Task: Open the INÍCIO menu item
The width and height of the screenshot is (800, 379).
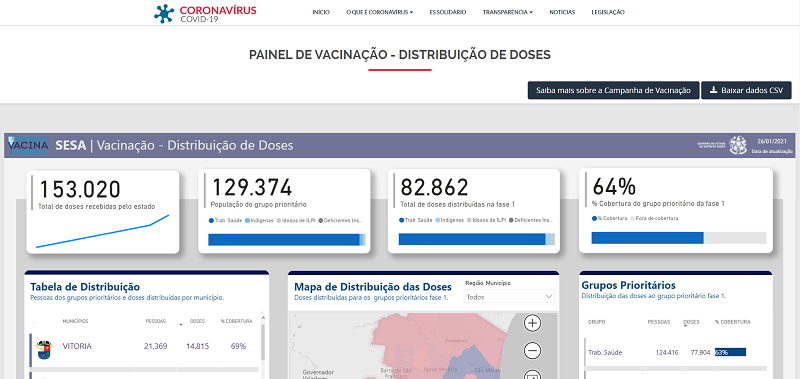Action: (321, 12)
